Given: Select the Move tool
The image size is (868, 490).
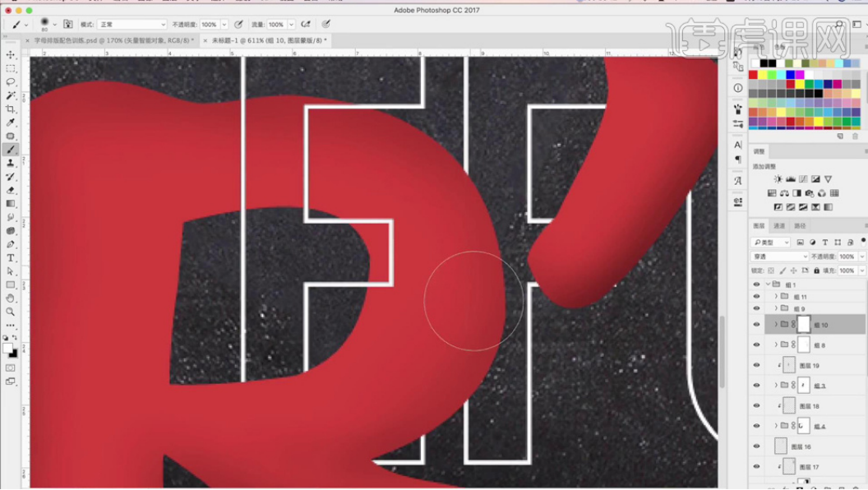Looking at the screenshot, I should tap(11, 55).
